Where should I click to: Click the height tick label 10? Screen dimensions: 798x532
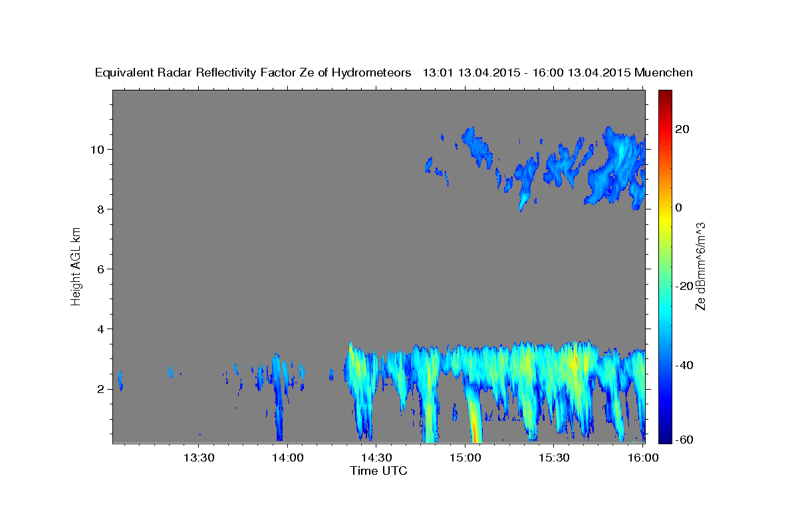point(98,149)
